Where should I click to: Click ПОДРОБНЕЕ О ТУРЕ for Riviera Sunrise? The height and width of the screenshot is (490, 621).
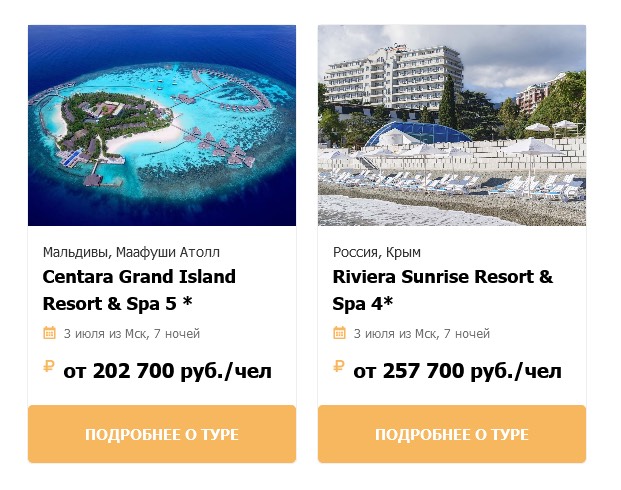coord(452,434)
